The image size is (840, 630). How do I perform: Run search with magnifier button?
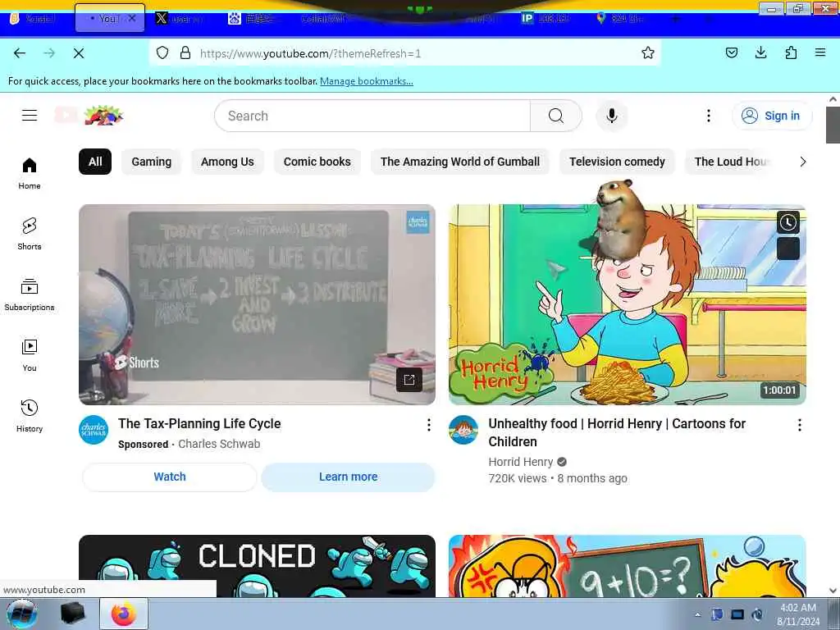pyautogui.click(x=555, y=116)
